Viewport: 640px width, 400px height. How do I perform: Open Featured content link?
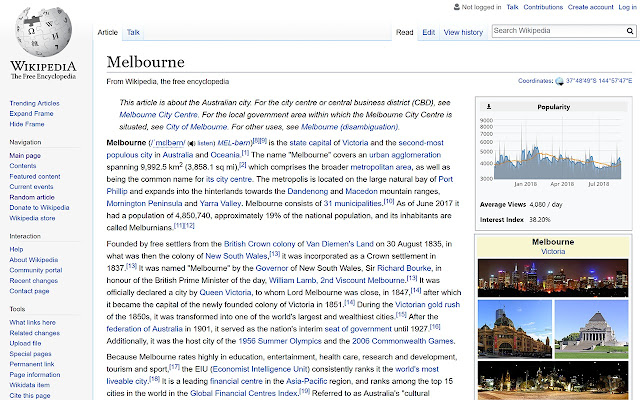[x=35, y=176]
